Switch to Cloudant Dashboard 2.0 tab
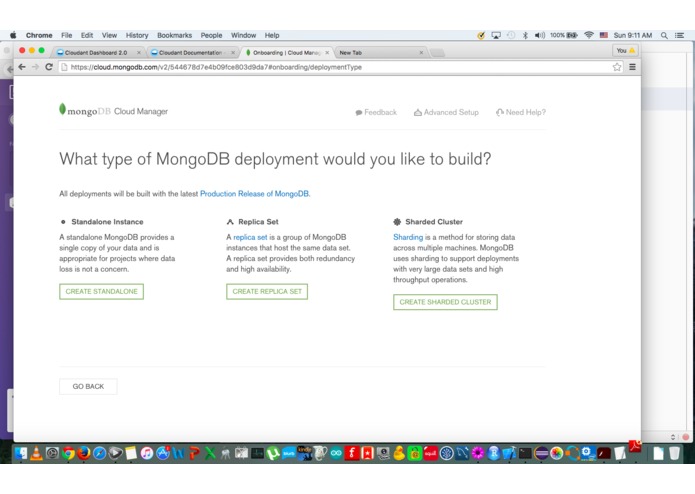 coord(98,53)
